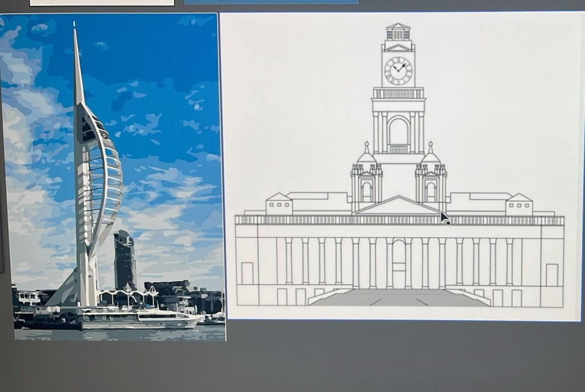The height and width of the screenshot is (392, 585).
Task: Click the central arched doorway between columns
Action: (399, 263)
